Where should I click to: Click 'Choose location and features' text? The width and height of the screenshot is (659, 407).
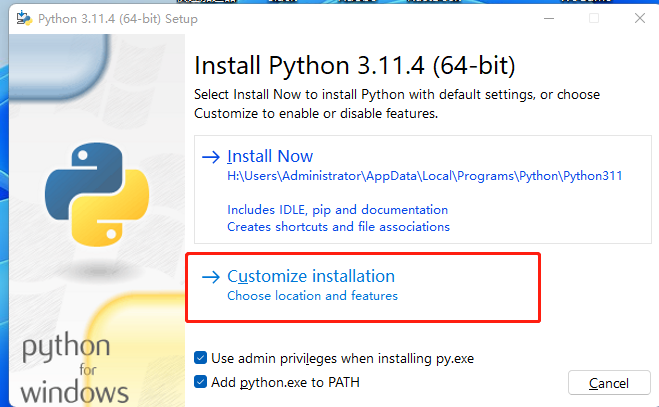(312, 296)
